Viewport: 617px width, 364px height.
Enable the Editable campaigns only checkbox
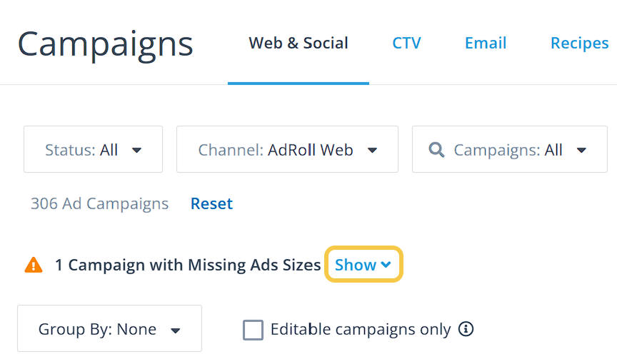pos(253,330)
